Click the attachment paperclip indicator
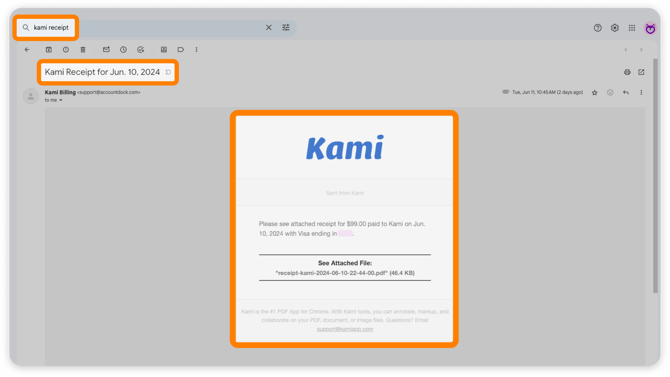Screen dimensions: 670x377 (x=505, y=92)
